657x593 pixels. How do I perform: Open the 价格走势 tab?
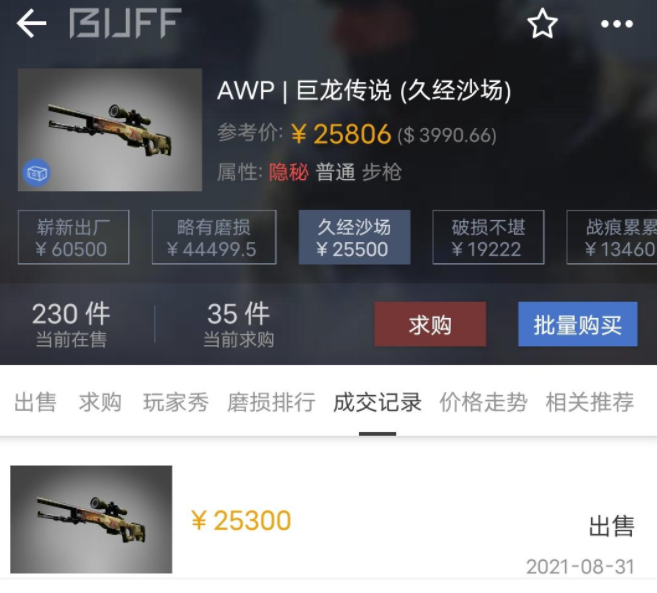tap(484, 402)
